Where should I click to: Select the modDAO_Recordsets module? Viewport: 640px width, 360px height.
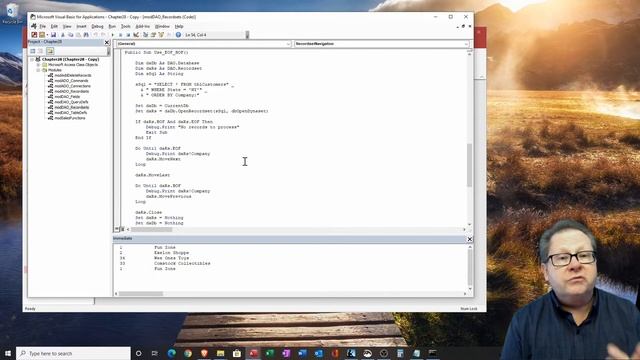(x=71, y=107)
